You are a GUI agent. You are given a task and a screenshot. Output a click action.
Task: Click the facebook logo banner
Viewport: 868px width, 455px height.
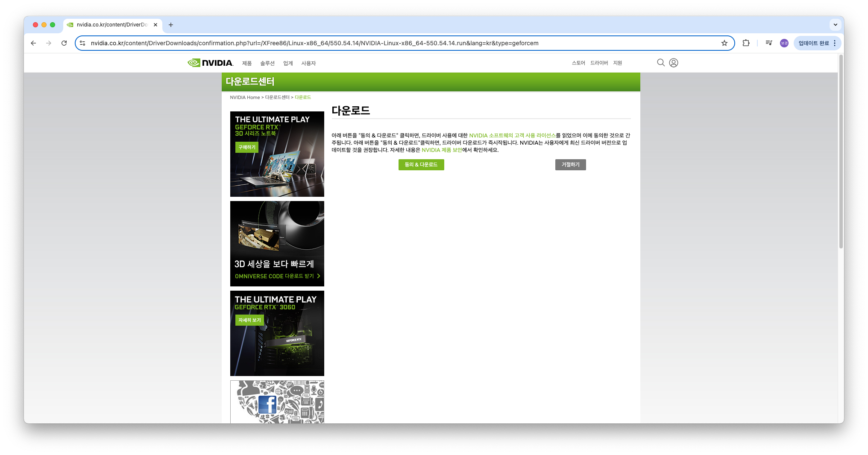(x=277, y=402)
